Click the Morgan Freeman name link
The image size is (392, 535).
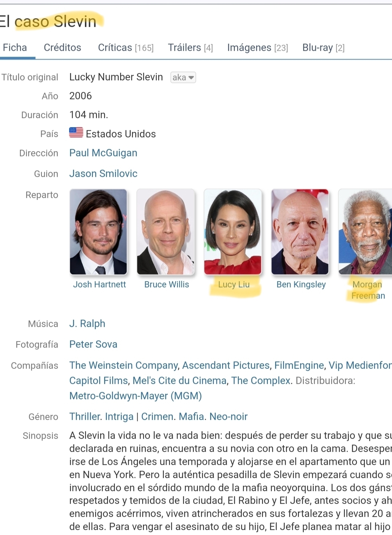click(368, 290)
